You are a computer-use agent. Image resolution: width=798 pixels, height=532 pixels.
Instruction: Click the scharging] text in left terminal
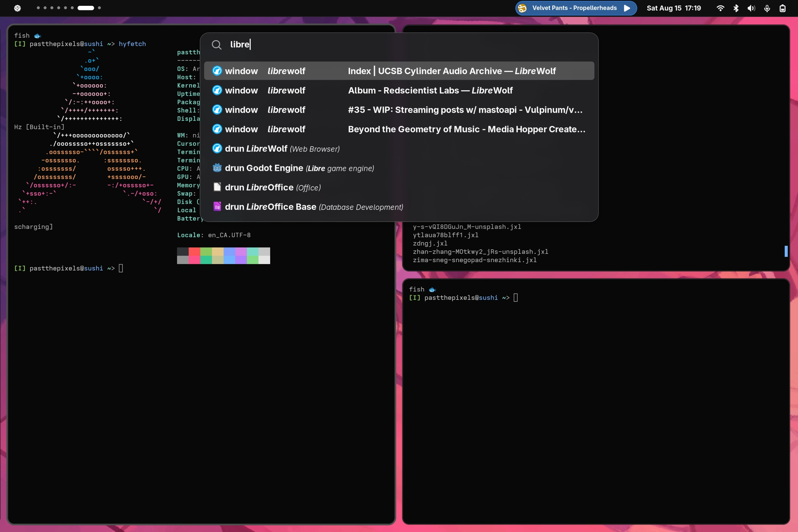(34, 227)
